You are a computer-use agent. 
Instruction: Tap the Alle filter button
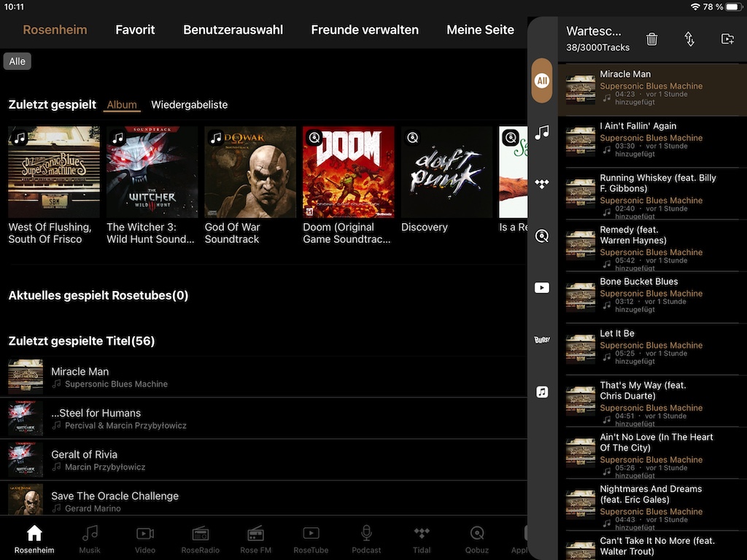coord(18,61)
